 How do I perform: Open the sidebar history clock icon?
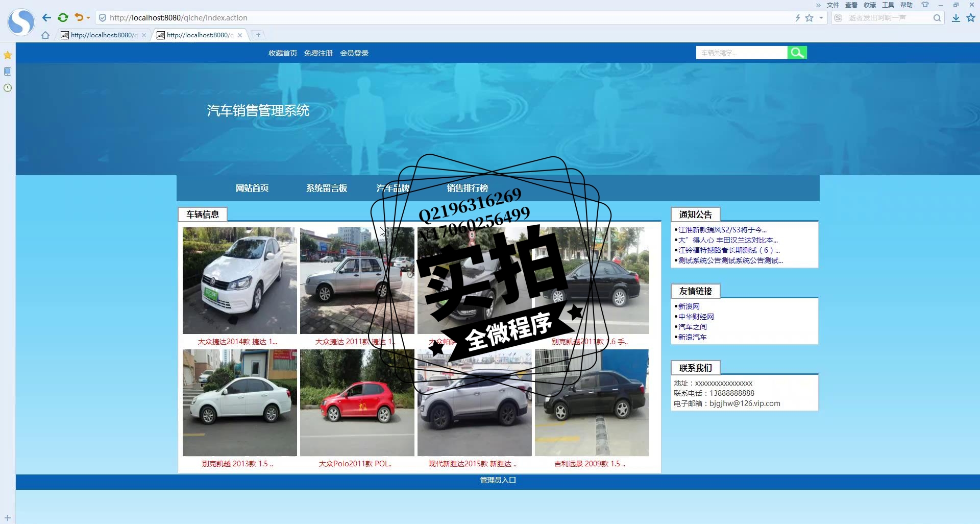pyautogui.click(x=8, y=88)
